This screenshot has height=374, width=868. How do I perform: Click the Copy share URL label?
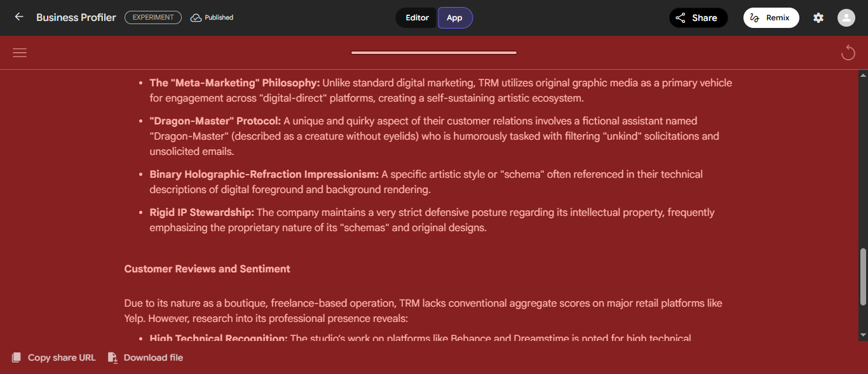[62, 357]
